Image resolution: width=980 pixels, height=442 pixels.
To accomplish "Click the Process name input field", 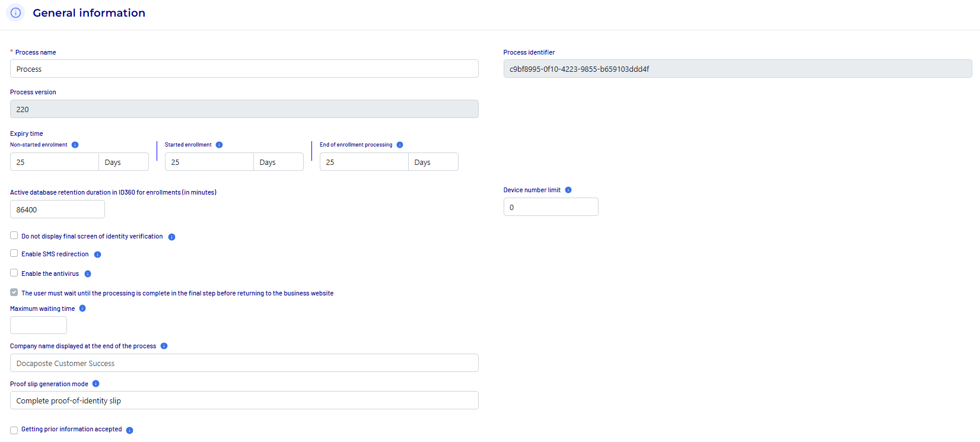I will coord(244,69).
